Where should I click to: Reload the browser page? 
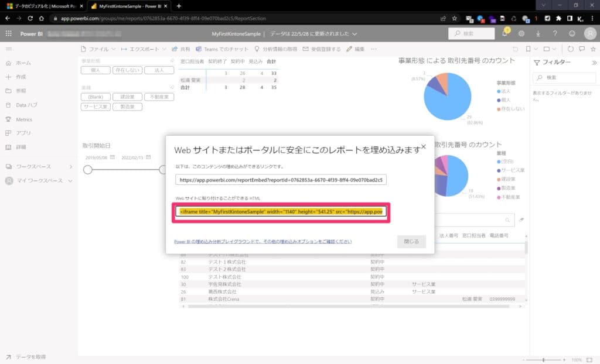click(x=30, y=18)
